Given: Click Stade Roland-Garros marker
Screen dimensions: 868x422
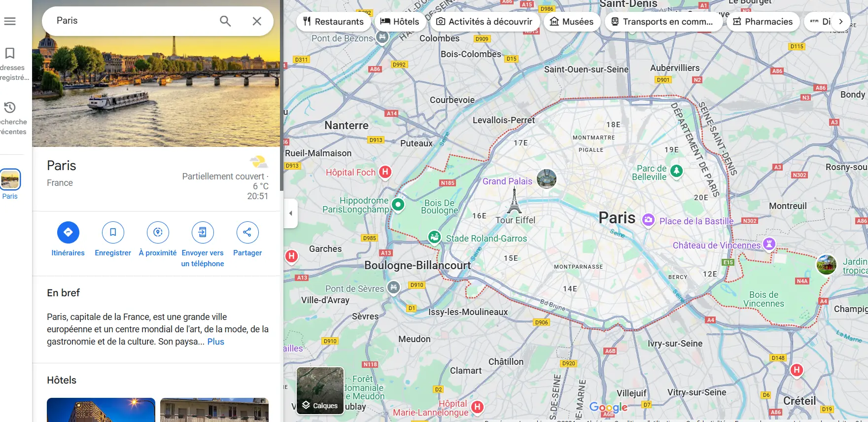Looking at the screenshot, I should point(434,237).
